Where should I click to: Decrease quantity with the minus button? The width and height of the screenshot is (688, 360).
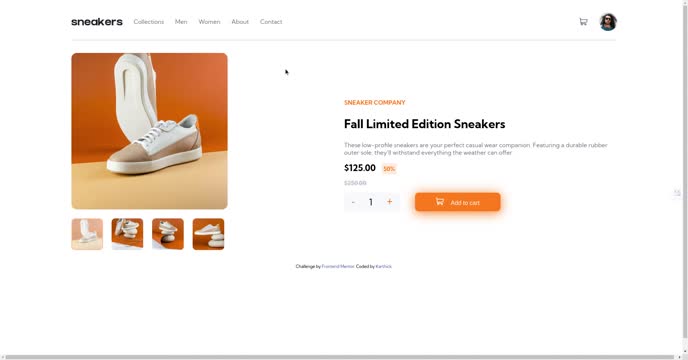pyautogui.click(x=353, y=202)
